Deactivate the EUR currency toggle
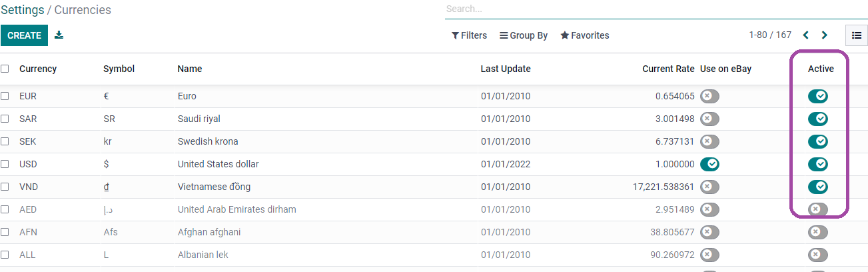The height and width of the screenshot is (272, 868). pyautogui.click(x=818, y=96)
